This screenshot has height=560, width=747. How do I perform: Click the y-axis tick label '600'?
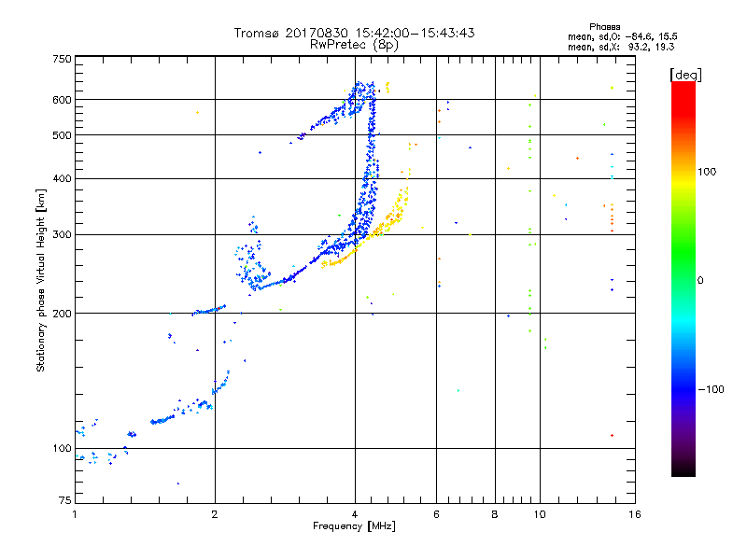62,100
